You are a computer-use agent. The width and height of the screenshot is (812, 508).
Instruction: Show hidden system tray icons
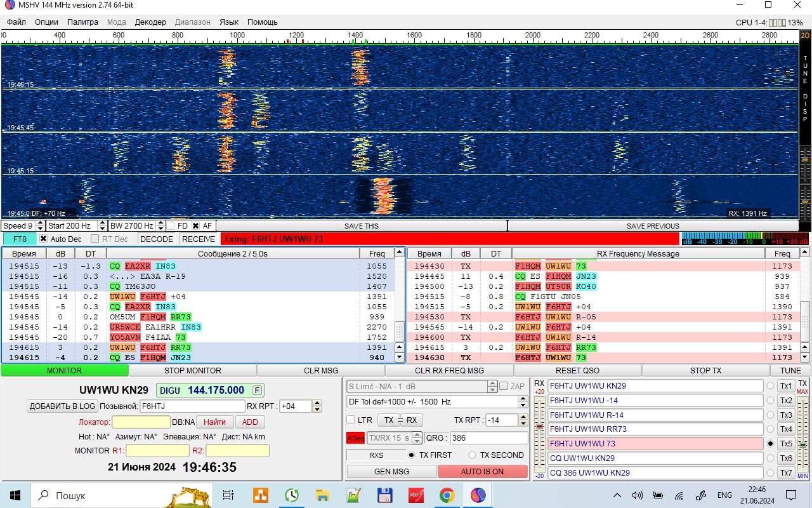(x=617, y=495)
